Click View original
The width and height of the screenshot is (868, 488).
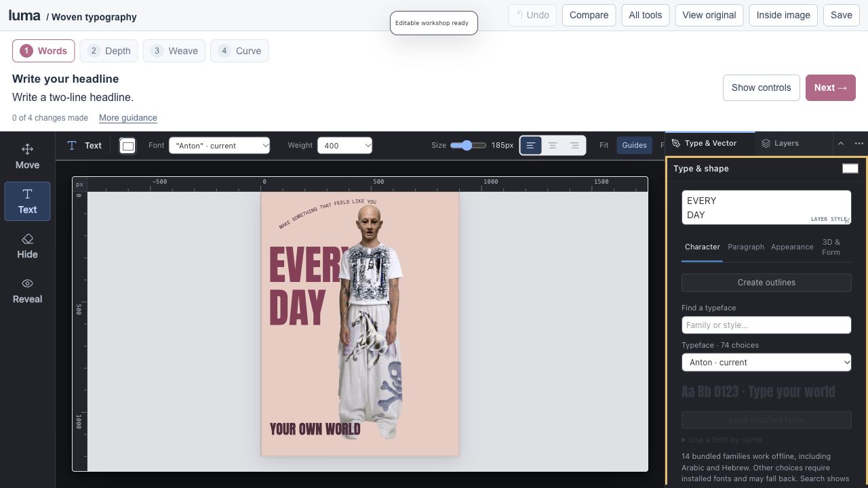[x=709, y=15]
